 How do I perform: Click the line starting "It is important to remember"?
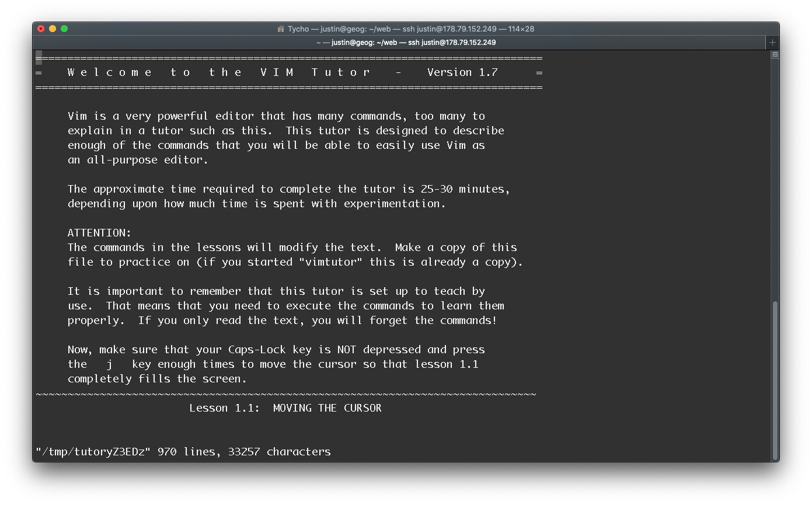276,291
